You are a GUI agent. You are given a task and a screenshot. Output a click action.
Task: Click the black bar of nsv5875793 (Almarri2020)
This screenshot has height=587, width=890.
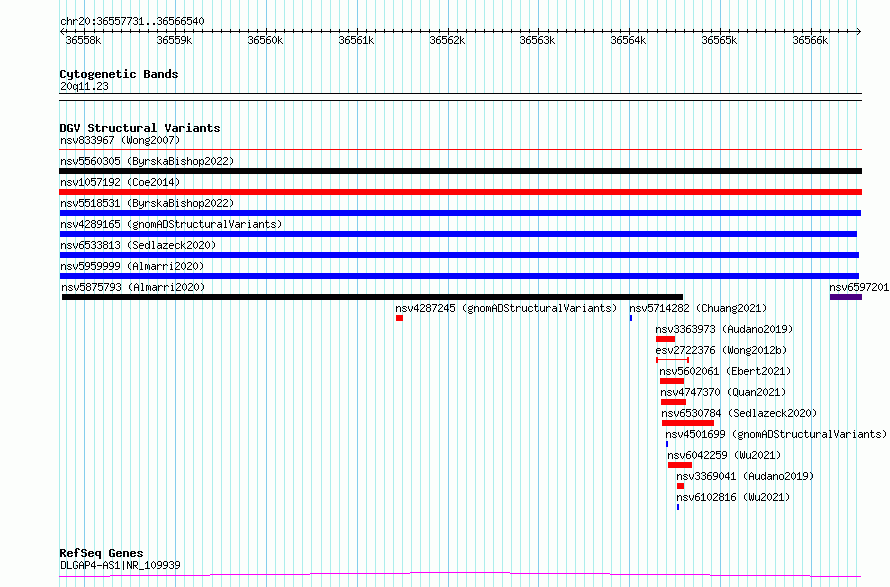372,297
